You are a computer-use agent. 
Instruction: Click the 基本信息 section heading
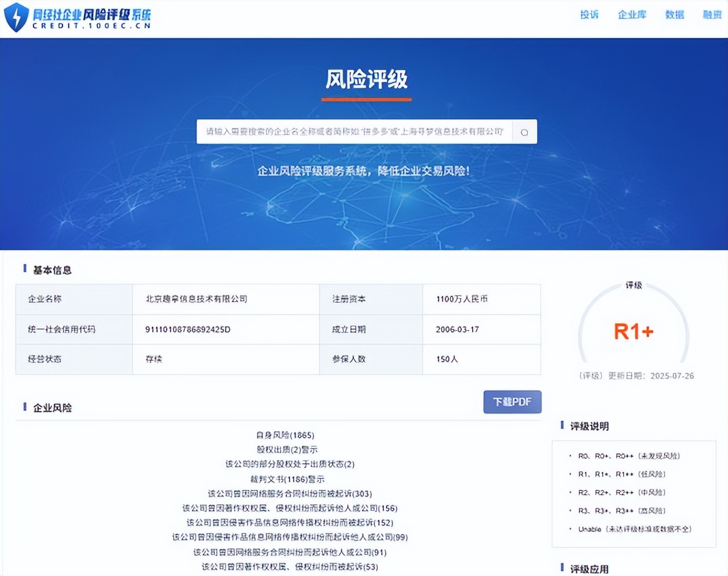[52, 270]
